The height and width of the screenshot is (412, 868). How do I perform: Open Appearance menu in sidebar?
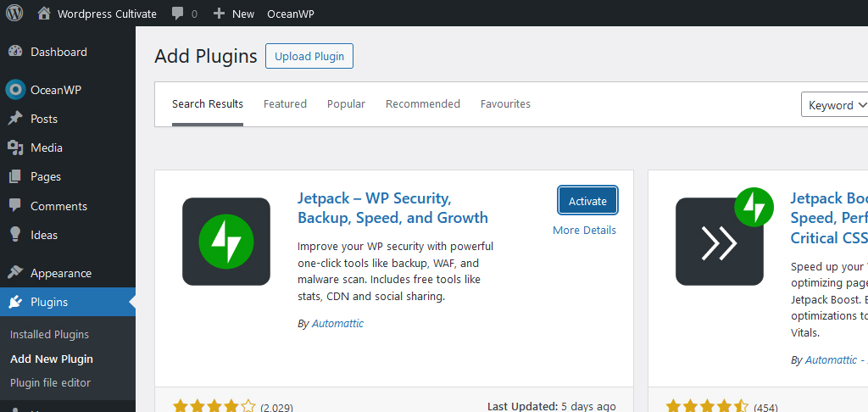61,274
